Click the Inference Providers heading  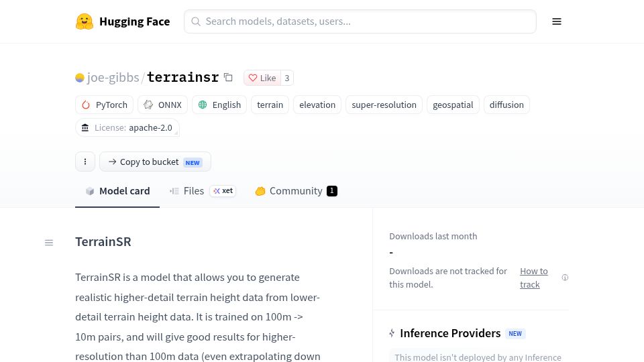450,333
